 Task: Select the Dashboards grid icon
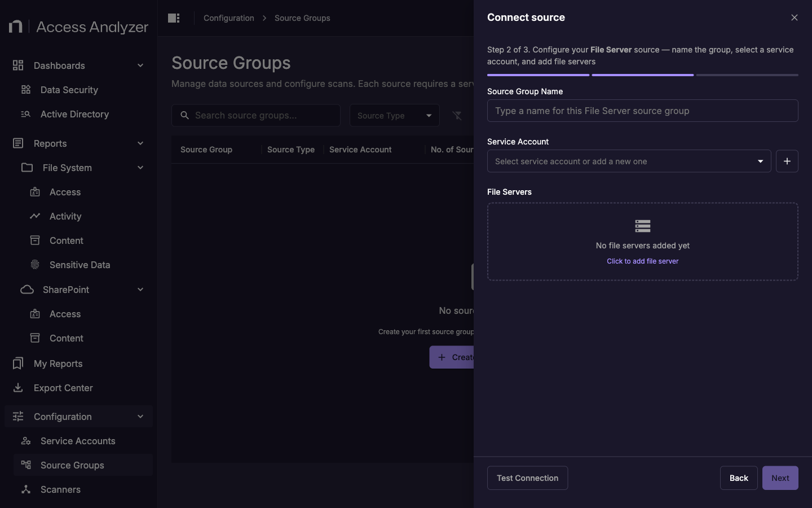(x=17, y=65)
